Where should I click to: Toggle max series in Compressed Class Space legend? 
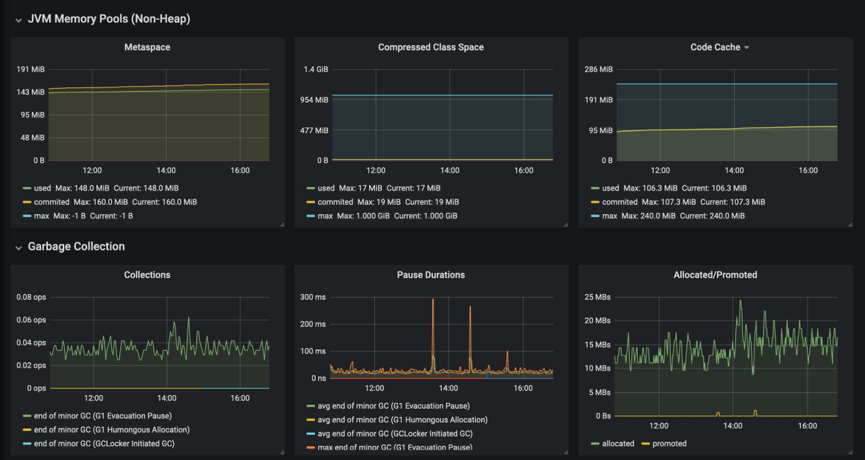point(326,216)
